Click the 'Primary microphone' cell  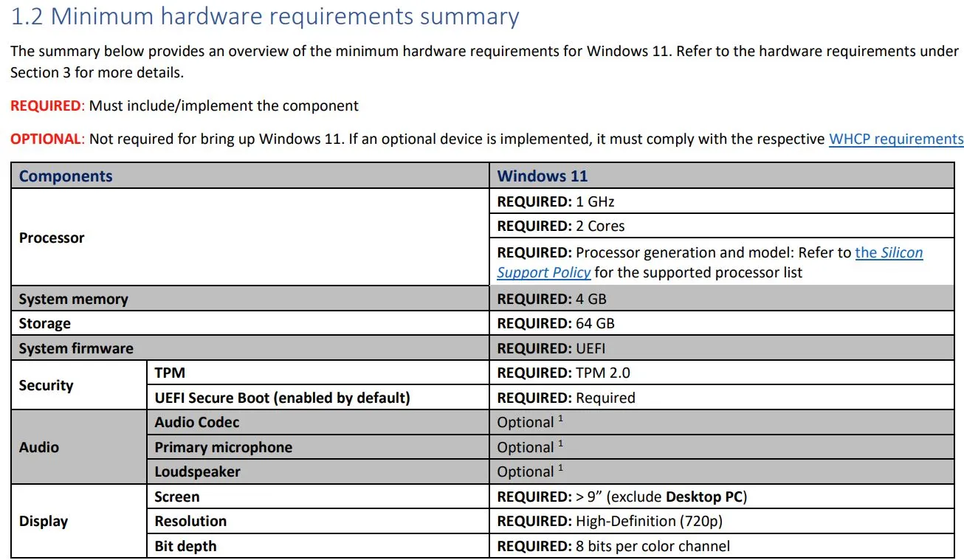click(x=317, y=447)
